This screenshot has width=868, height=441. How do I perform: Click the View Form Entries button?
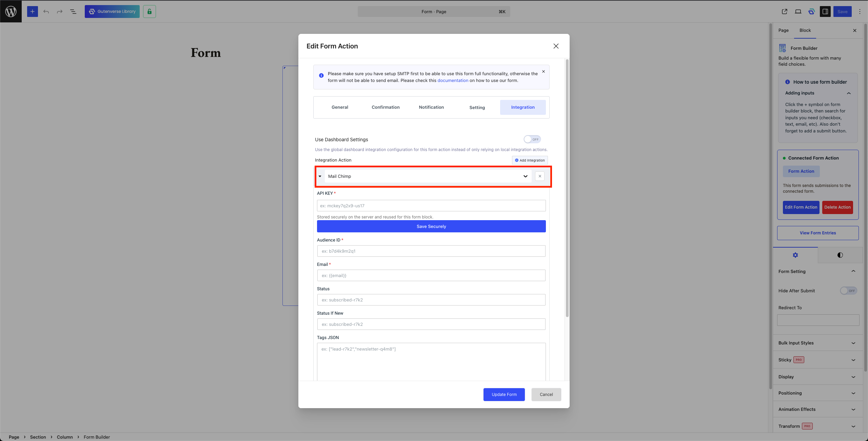tap(818, 233)
